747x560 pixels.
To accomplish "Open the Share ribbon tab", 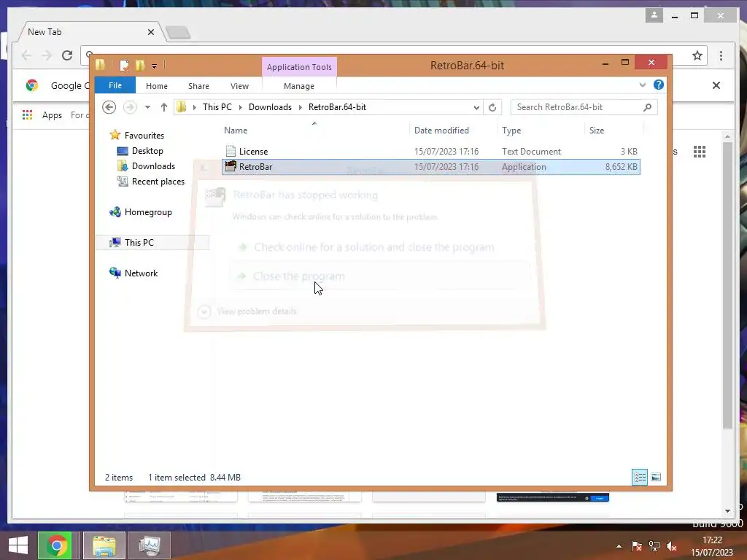I will 198,86.
